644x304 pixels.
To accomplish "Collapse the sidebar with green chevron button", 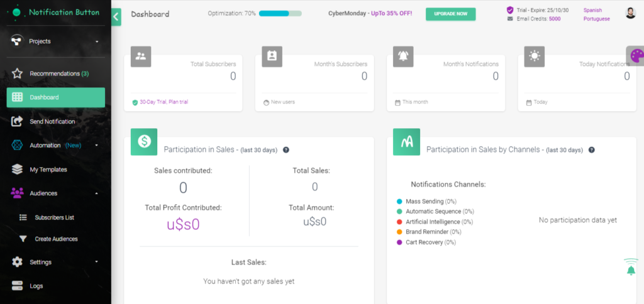I will click(116, 17).
